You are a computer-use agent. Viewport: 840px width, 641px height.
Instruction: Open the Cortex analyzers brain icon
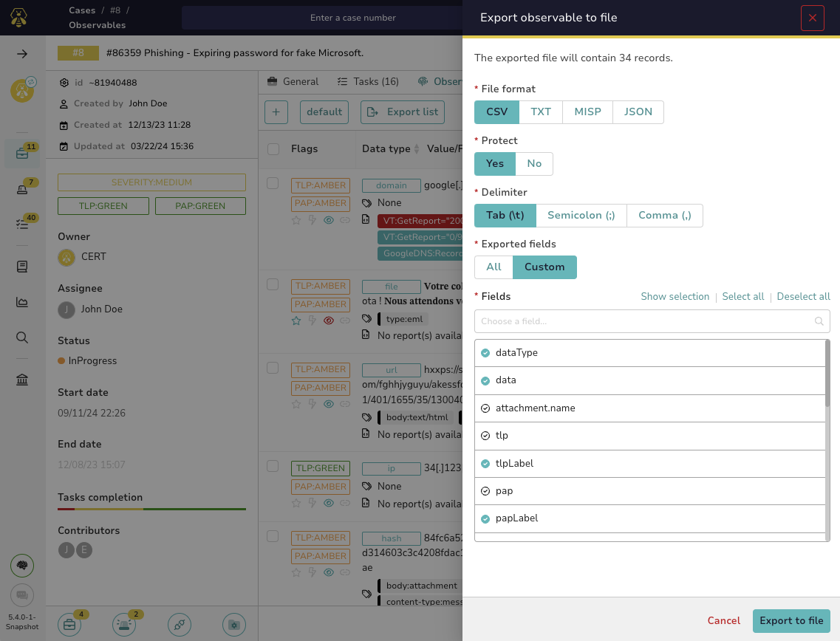coord(22,566)
